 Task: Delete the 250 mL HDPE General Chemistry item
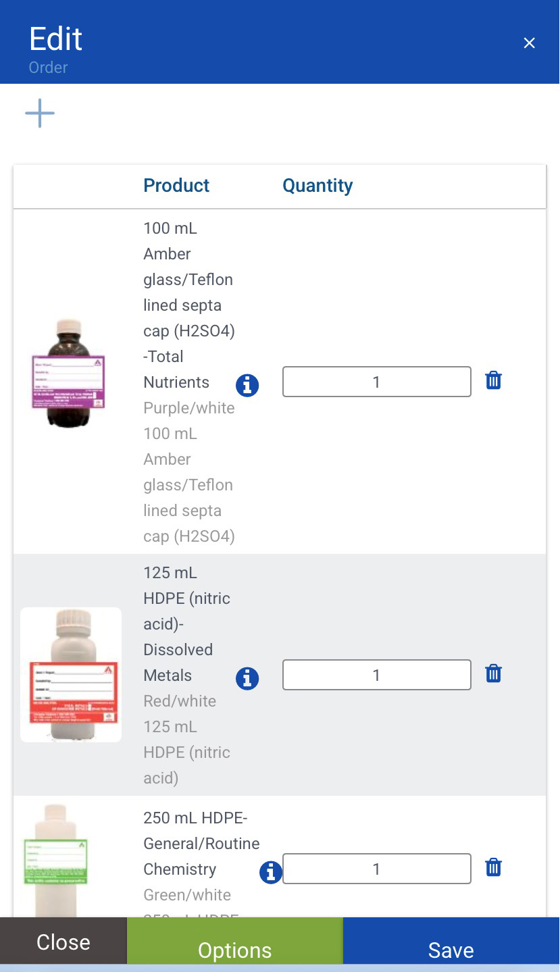pos(494,867)
